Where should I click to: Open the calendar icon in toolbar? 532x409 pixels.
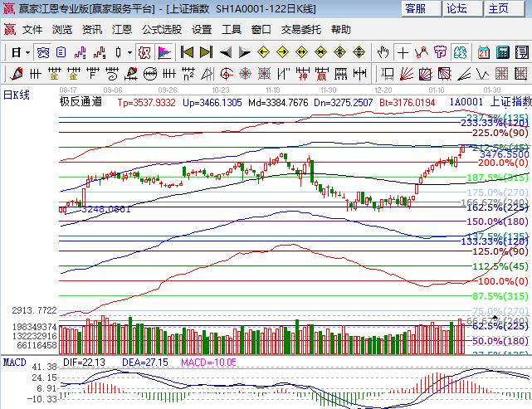(483, 52)
